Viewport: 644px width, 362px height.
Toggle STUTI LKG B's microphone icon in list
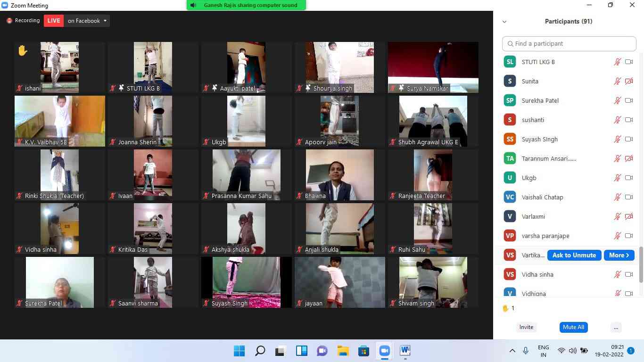click(x=617, y=62)
